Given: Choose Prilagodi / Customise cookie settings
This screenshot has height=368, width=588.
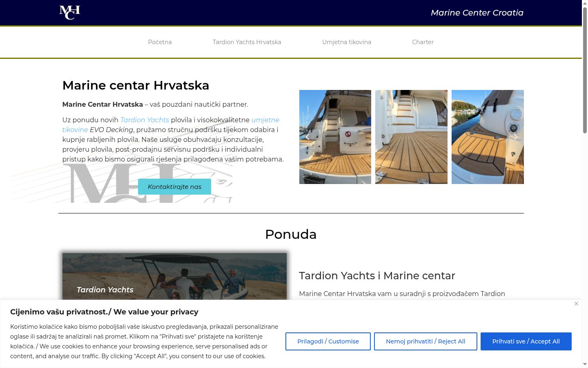Looking at the screenshot, I should [x=328, y=341].
